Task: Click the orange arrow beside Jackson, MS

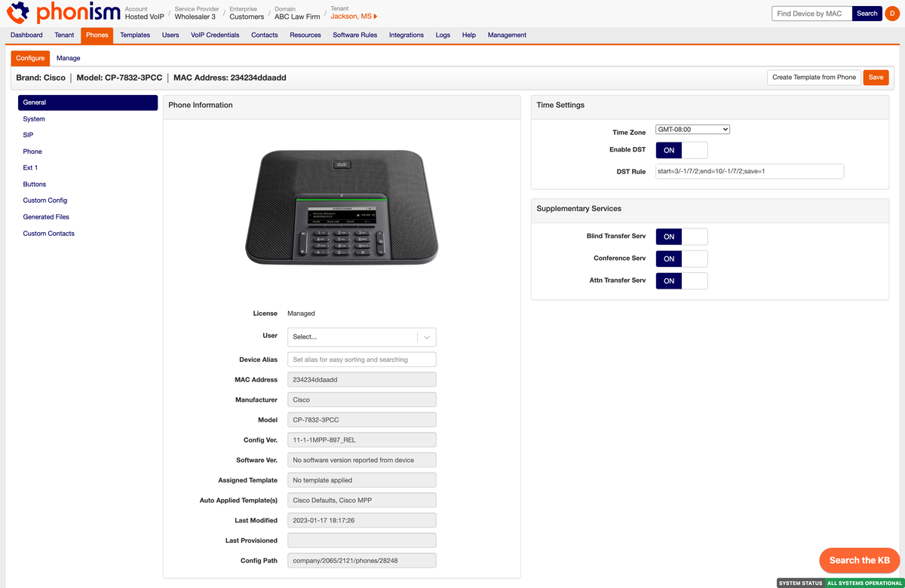Action: pyautogui.click(x=376, y=17)
